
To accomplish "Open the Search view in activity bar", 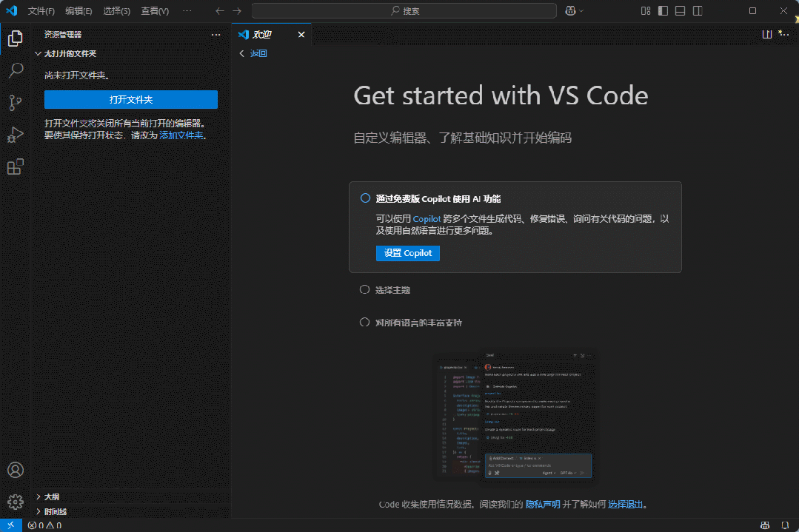I will point(16,70).
